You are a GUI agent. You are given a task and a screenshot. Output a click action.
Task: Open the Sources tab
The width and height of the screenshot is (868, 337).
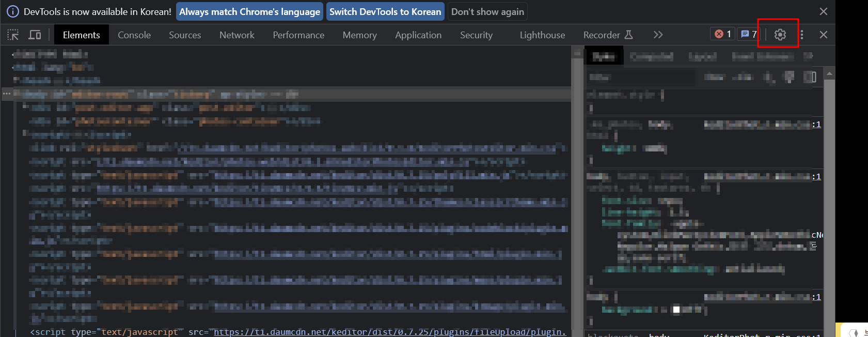185,35
